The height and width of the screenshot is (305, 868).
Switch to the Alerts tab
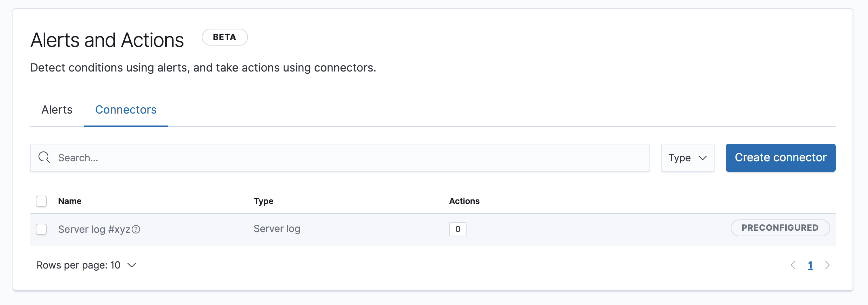coord(57,110)
